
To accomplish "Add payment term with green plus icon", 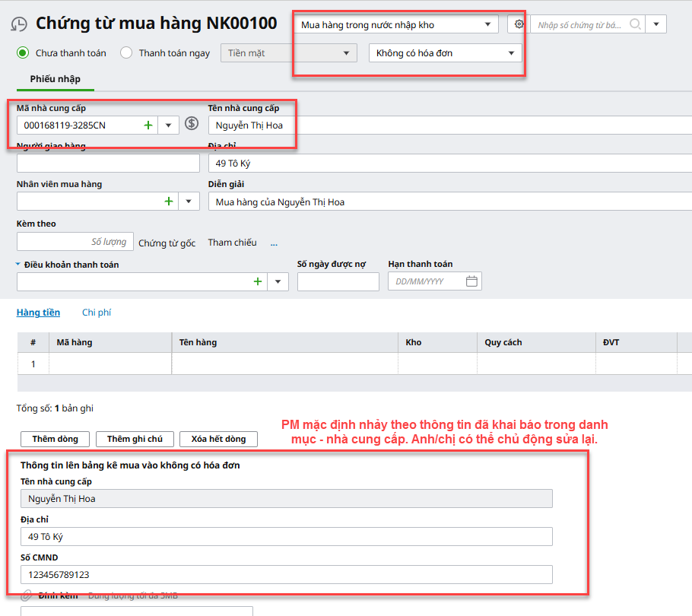I will coord(258,281).
